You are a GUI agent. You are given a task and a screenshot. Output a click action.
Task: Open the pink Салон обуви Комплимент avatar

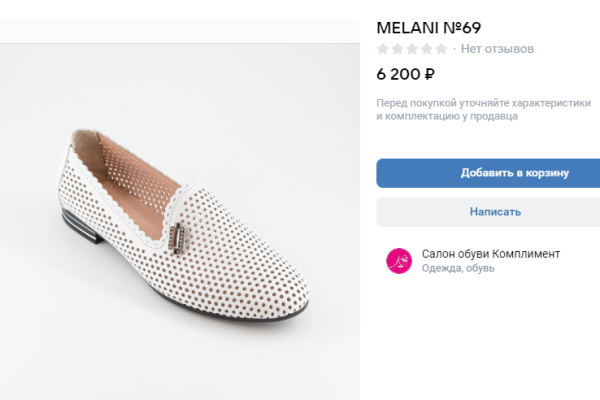[399, 261]
